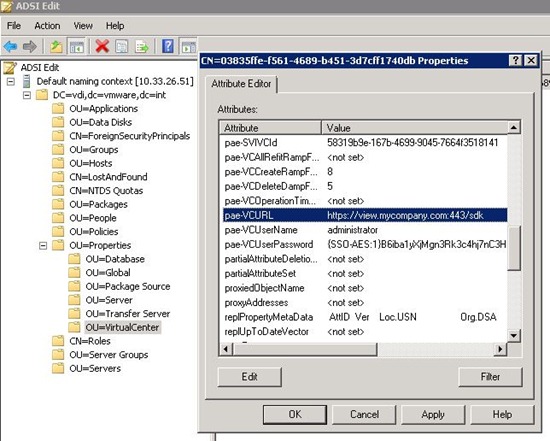The image size is (550, 441).
Task: Click the attribute list scroll down arrow
Action: (x=514, y=336)
